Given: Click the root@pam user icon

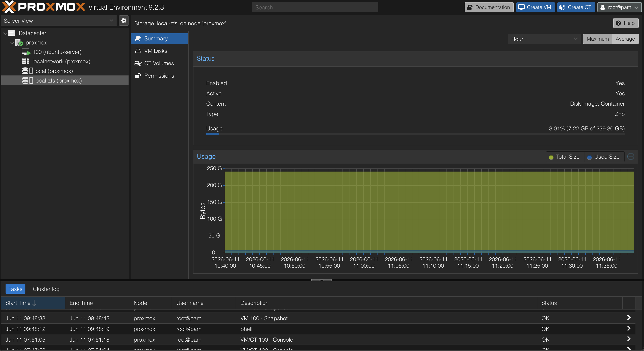Looking at the screenshot, I should [603, 7].
